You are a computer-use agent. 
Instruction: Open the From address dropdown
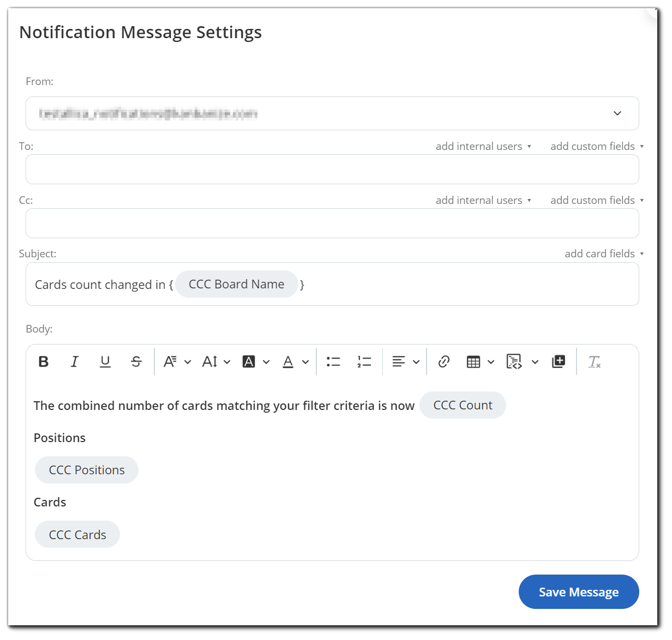pyautogui.click(x=617, y=113)
